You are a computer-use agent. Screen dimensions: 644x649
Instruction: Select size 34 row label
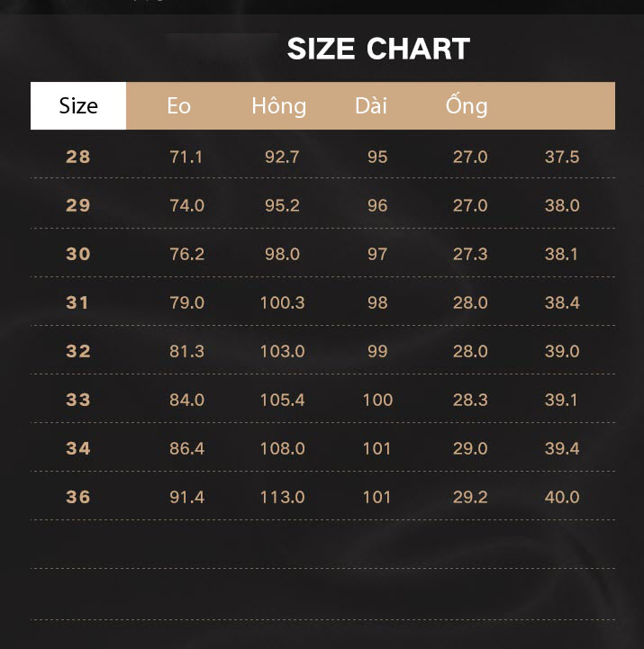click(x=77, y=448)
